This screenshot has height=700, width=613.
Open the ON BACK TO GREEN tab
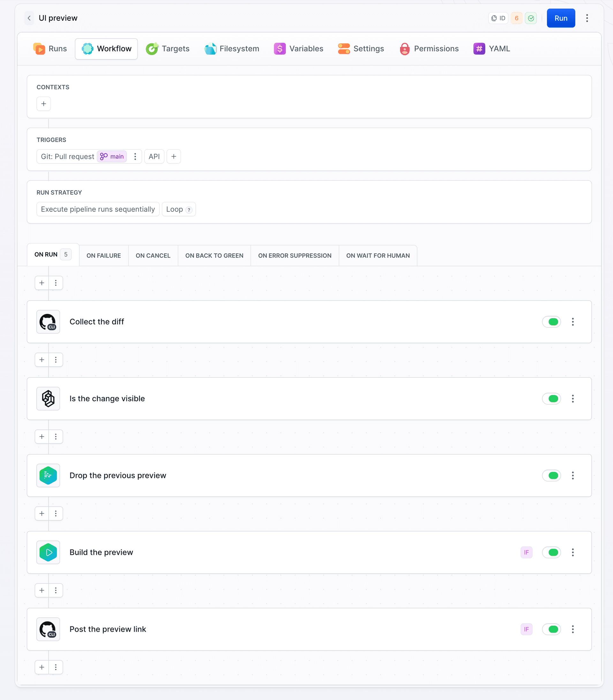point(214,256)
